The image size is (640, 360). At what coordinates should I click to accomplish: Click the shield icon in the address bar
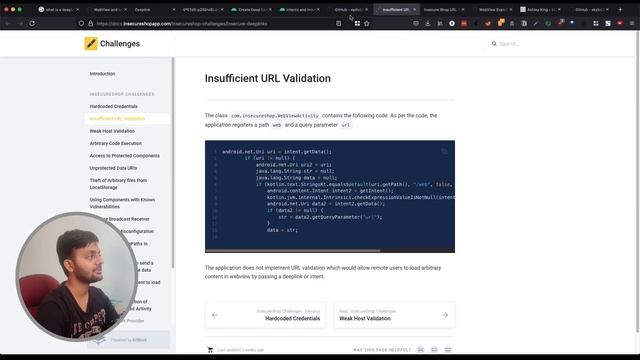pos(81,24)
